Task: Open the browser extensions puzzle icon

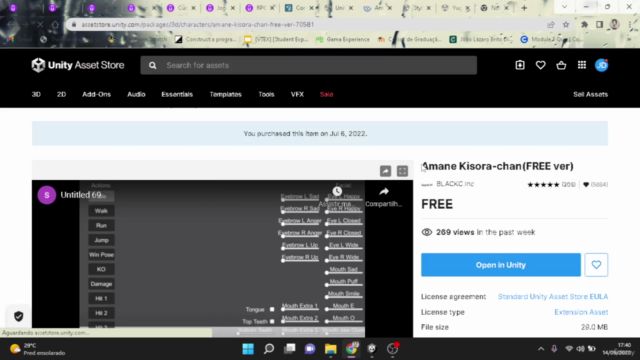Action: pyautogui.click(x=584, y=24)
